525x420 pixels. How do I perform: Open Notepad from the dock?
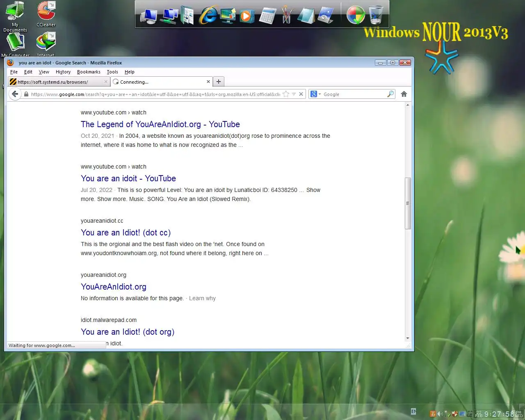point(306,16)
